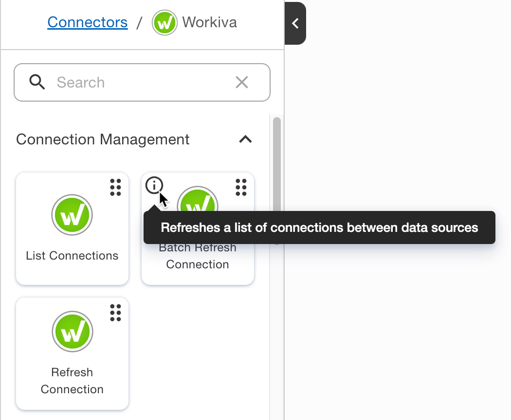The width and height of the screenshot is (511, 420).
Task: Open the Connectors breadcrumb link
Action: pyautogui.click(x=87, y=22)
